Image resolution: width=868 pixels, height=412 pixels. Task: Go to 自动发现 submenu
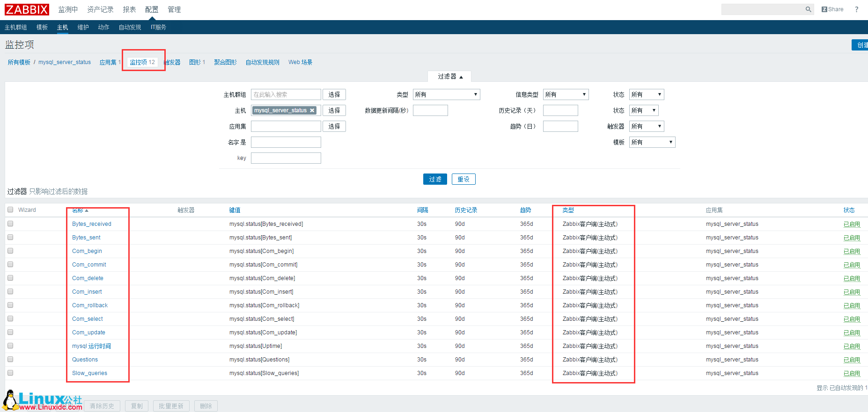(x=130, y=27)
